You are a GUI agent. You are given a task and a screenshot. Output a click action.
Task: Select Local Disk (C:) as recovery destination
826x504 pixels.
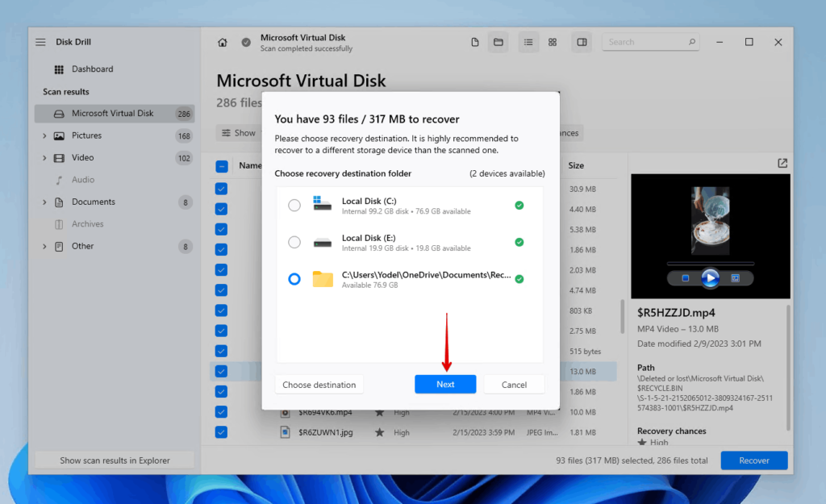point(294,205)
